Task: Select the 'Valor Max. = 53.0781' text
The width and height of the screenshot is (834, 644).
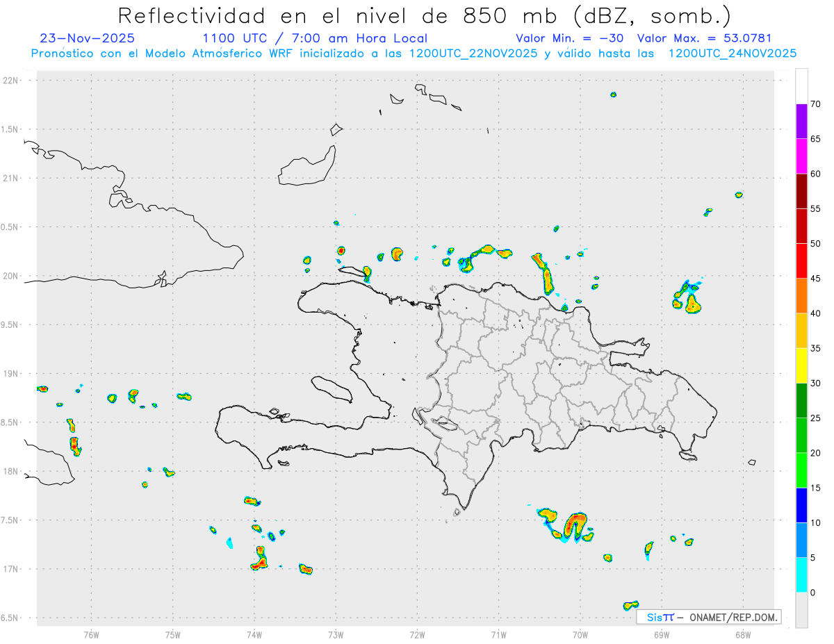Action: [x=704, y=38]
